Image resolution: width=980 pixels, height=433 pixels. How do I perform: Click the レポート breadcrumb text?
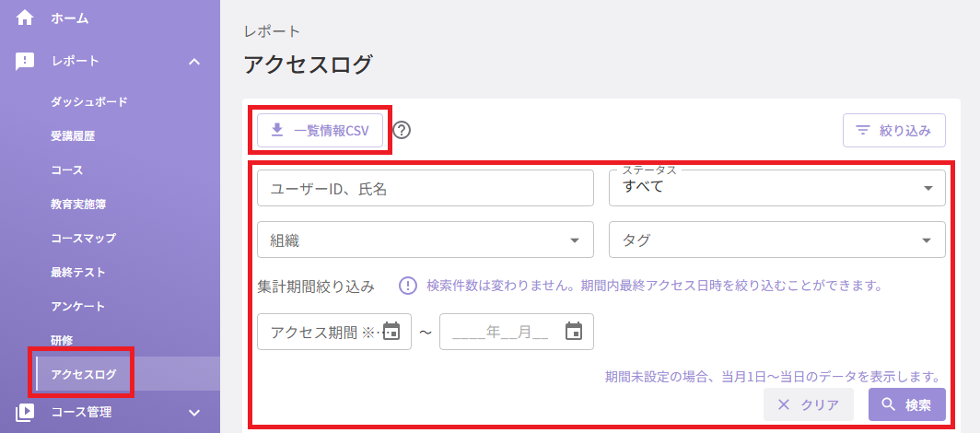273,31
